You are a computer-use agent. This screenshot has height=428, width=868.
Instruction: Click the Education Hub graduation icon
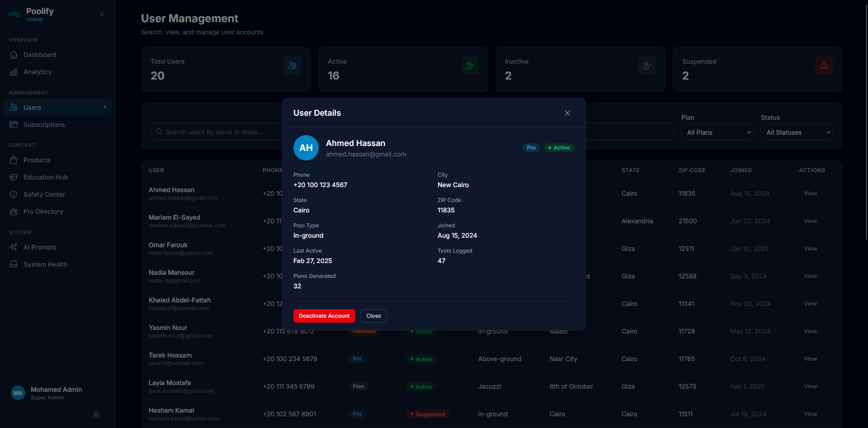(14, 177)
